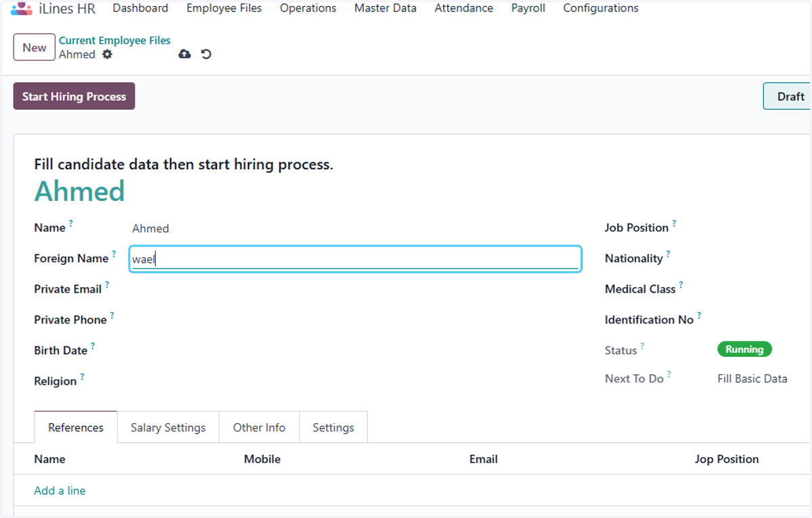The image size is (812, 518).
Task: Click the Private Phone field
Action: (355, 320)
